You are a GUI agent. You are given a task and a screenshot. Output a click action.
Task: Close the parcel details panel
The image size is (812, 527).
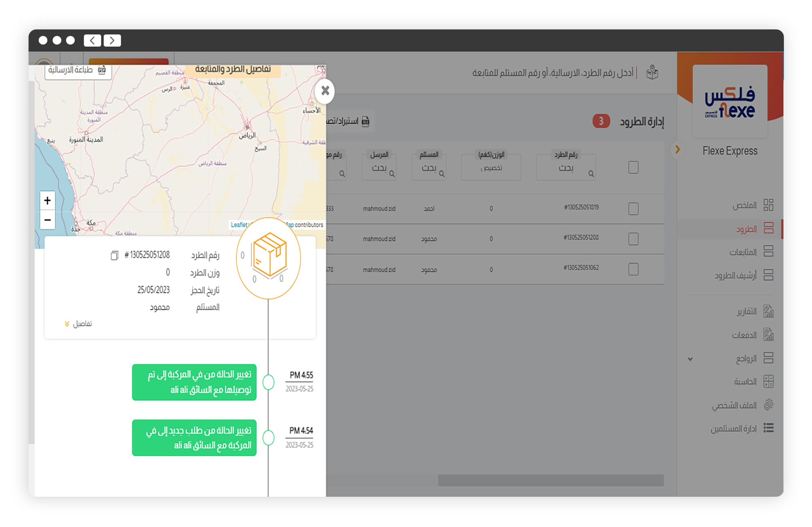(325, 91)
